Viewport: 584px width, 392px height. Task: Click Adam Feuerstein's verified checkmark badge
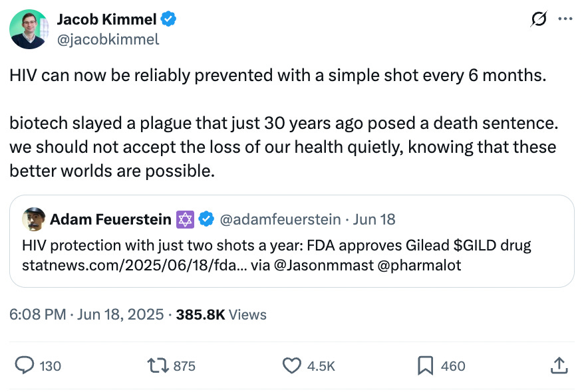click(206, 219)
